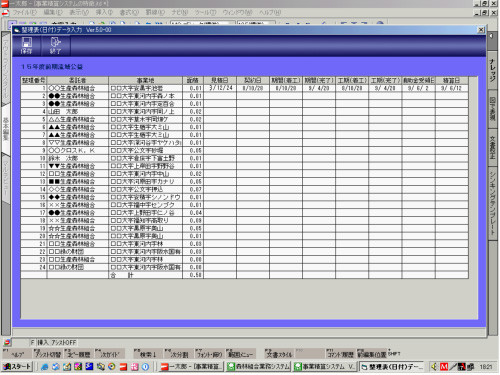500x375 pixels.
Task: Click the 検索 function key button
Action: click(x=147, y=354)
